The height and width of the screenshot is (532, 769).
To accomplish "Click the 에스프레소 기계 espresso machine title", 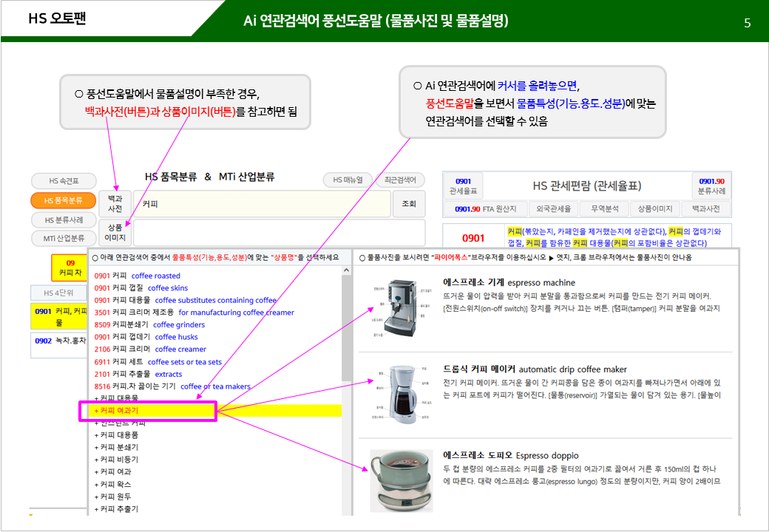I will [x=509, y=283].
